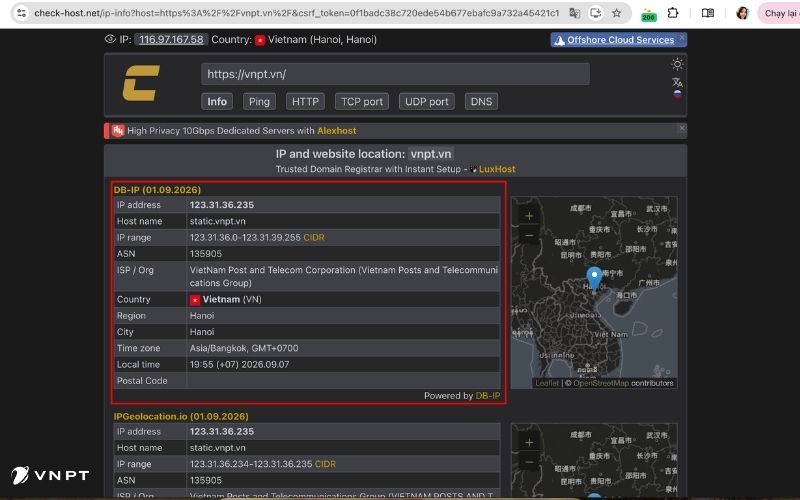Image resolution: width=800 pixels, height=500 pixels.
Task: Select Hanoi in the City row
Action: point(202,332)
